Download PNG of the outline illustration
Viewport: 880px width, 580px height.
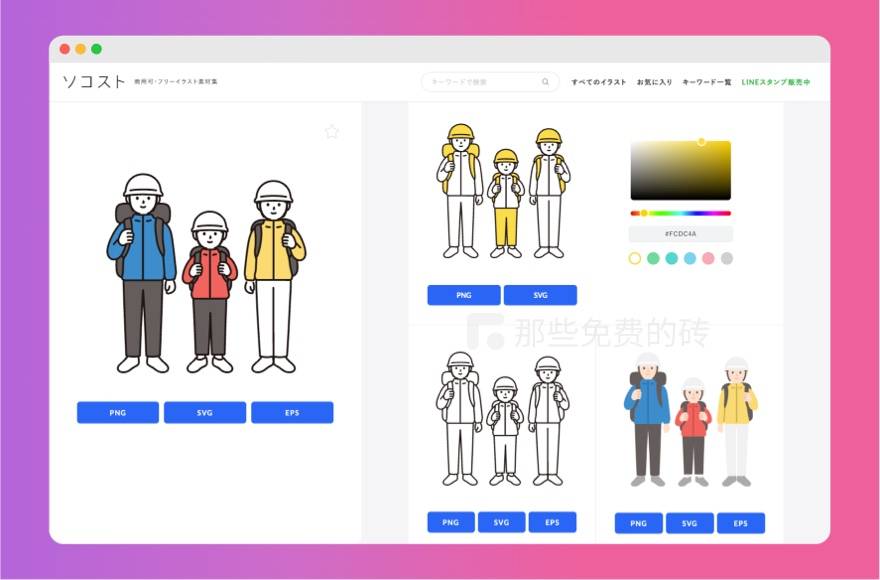pyautogui.click(x=451, y=522)
